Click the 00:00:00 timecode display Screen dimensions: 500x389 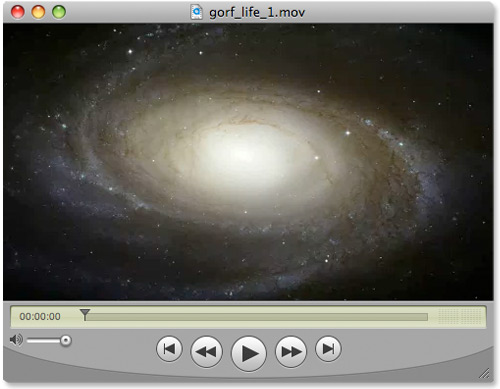click(x=40, y=316)
